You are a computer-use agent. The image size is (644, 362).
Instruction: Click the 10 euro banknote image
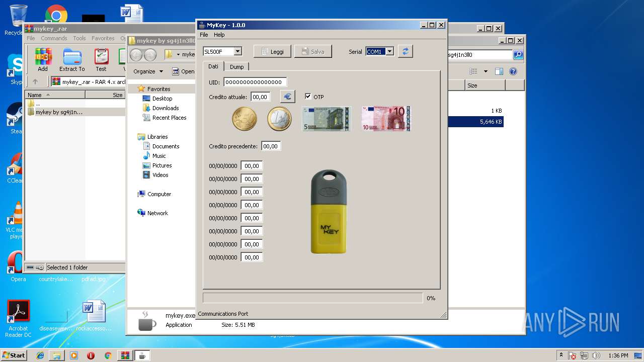(386, 119)
